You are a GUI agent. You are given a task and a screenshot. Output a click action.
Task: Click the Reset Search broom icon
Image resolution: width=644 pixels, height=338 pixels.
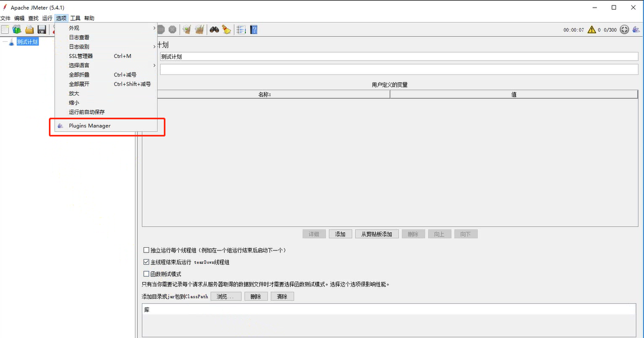pyautogui.click(x=227, y=30)
